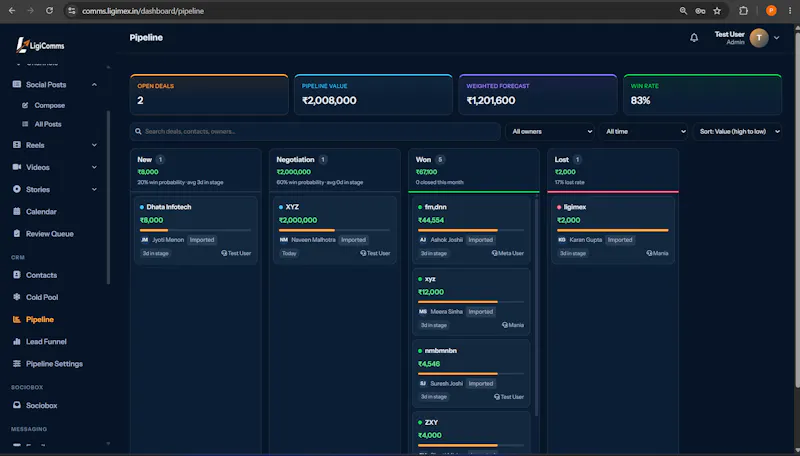Expand the Reels section chevron

point(94,145)
